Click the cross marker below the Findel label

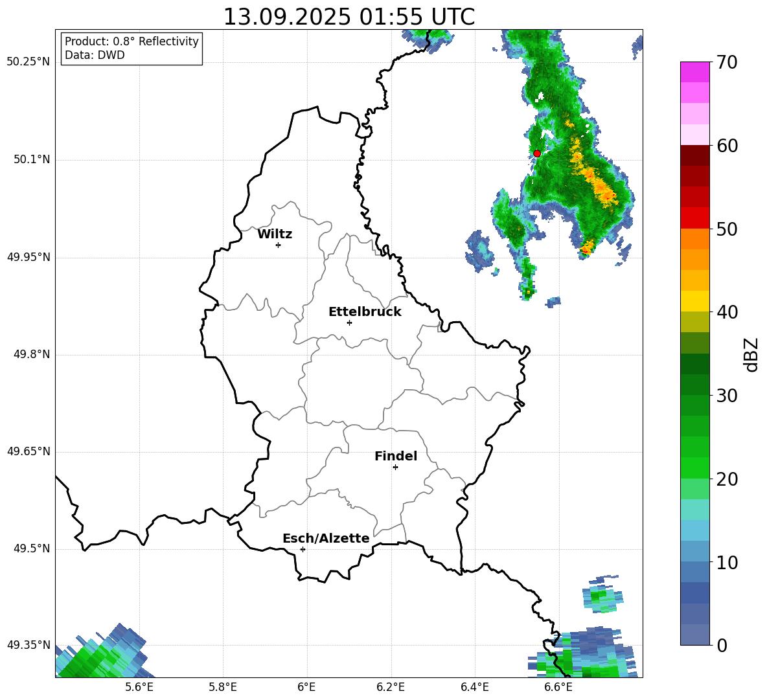click(395, 468)
